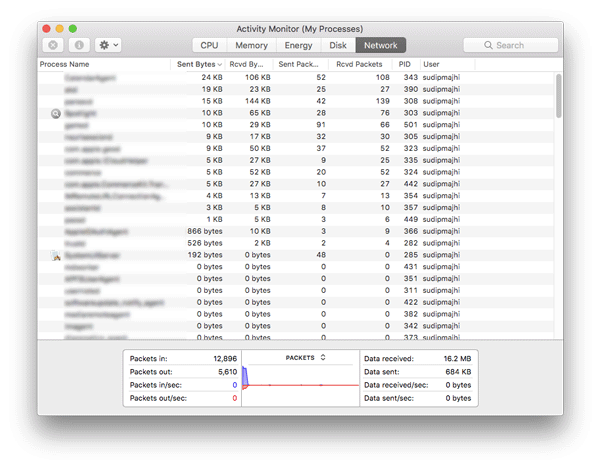The height and width of the screenshot is (468, 600).
Task: Select the row with PID 431
Action: click(x=296, y=267)
